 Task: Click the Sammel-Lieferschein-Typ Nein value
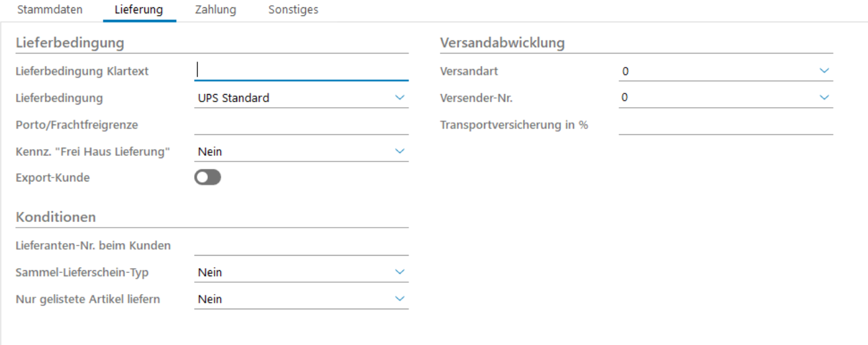pos(291,272)
